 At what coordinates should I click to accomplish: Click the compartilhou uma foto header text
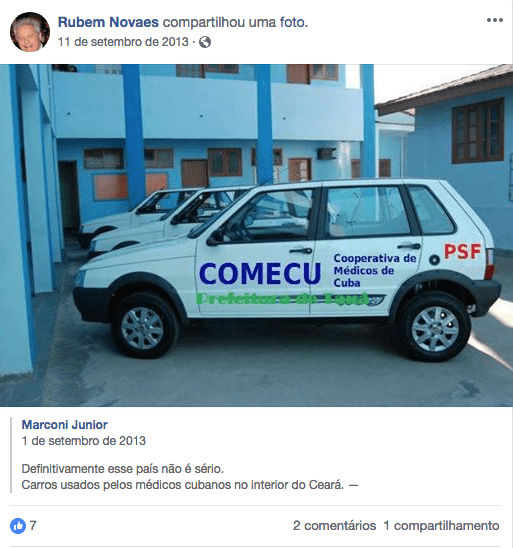(x=235, y=22)
